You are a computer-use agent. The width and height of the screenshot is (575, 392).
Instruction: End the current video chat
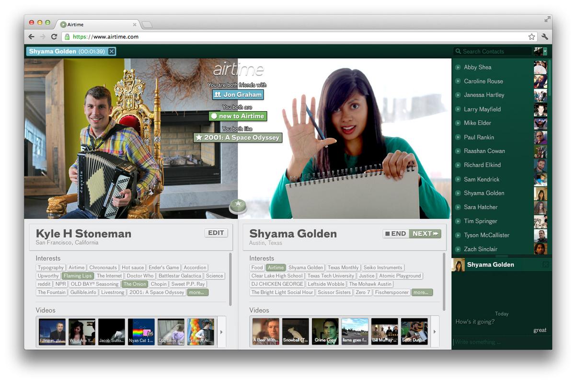coord(396,234)
